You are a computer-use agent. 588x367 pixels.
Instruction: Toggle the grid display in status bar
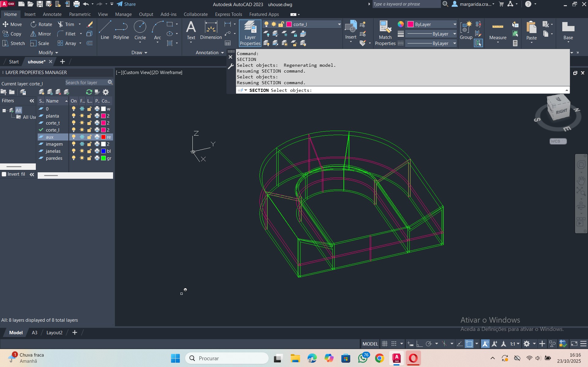tap(385, 344)
